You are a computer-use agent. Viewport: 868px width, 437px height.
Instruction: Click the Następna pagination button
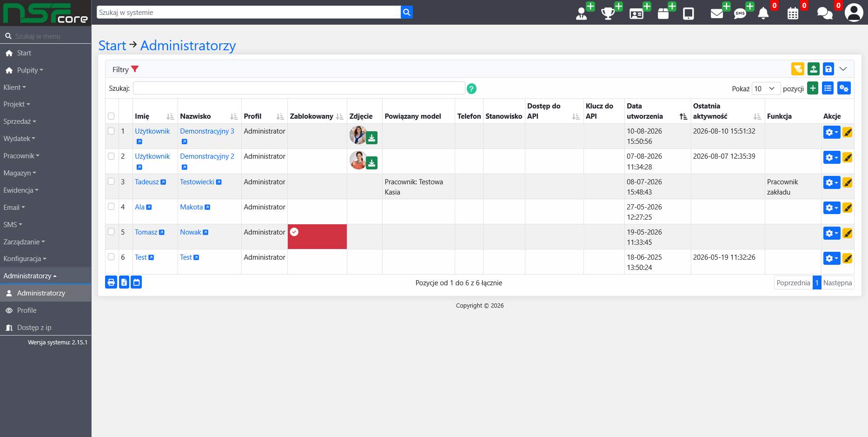(837, 282)
